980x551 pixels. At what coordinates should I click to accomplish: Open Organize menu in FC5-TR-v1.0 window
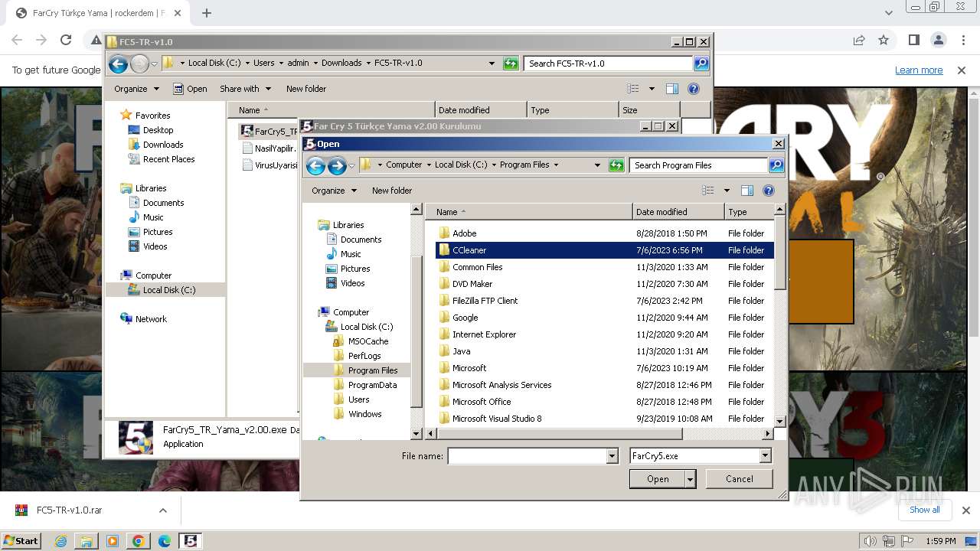(x=136, y=89)
